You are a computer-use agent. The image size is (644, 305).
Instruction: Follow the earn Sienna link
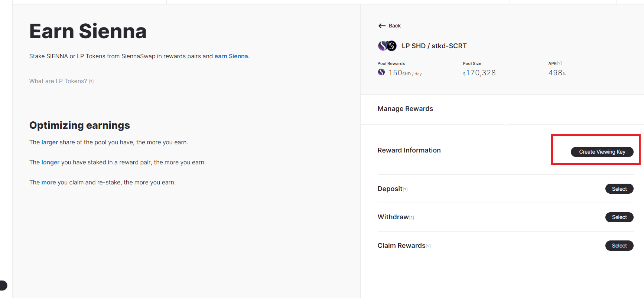click(232, 56)
